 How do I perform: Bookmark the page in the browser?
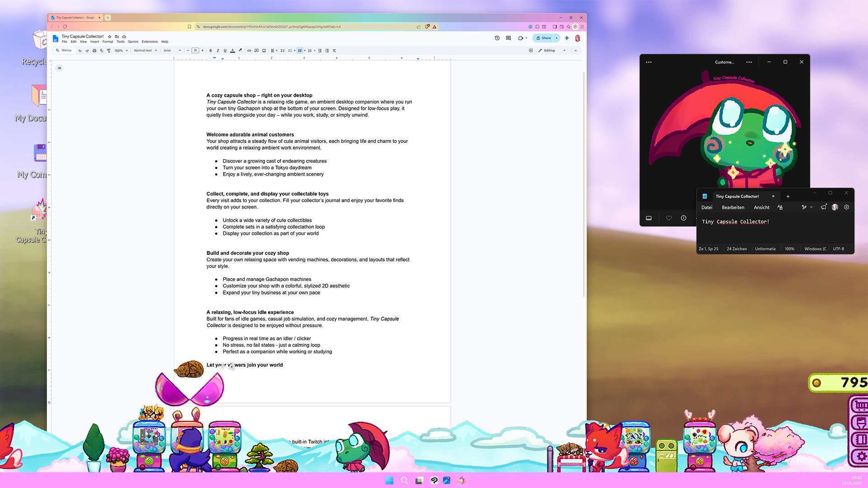pos(189,27)
